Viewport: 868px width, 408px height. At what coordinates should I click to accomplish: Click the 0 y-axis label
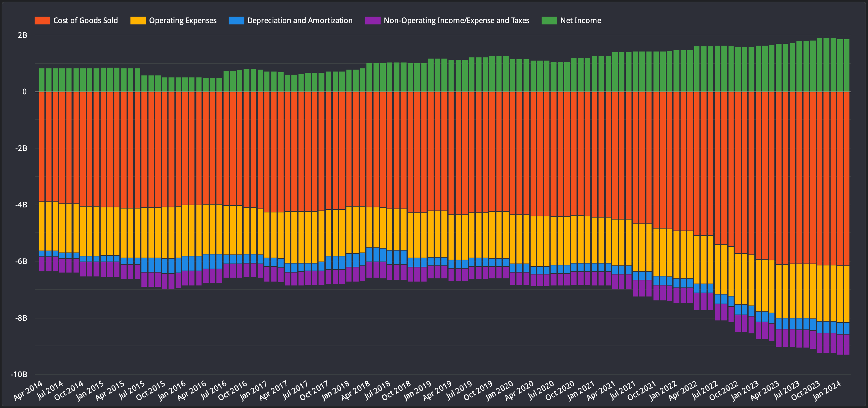pyautogui.click(x=24, y=92)
